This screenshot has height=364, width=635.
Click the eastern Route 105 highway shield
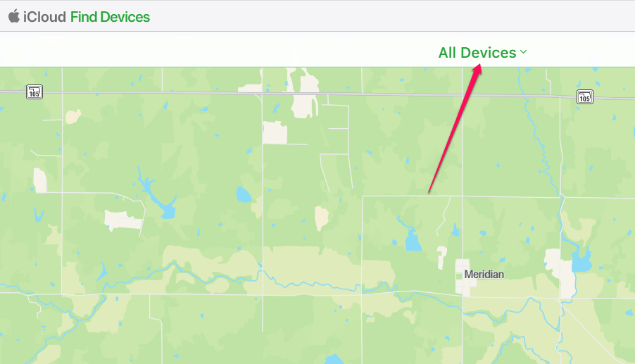click(585, 96)
